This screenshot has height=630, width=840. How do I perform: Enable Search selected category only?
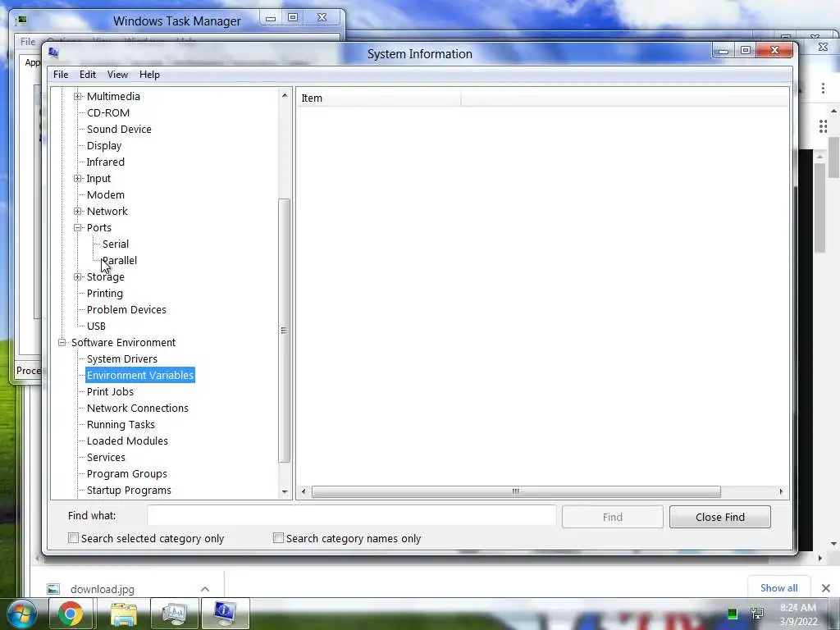point(73,538)
